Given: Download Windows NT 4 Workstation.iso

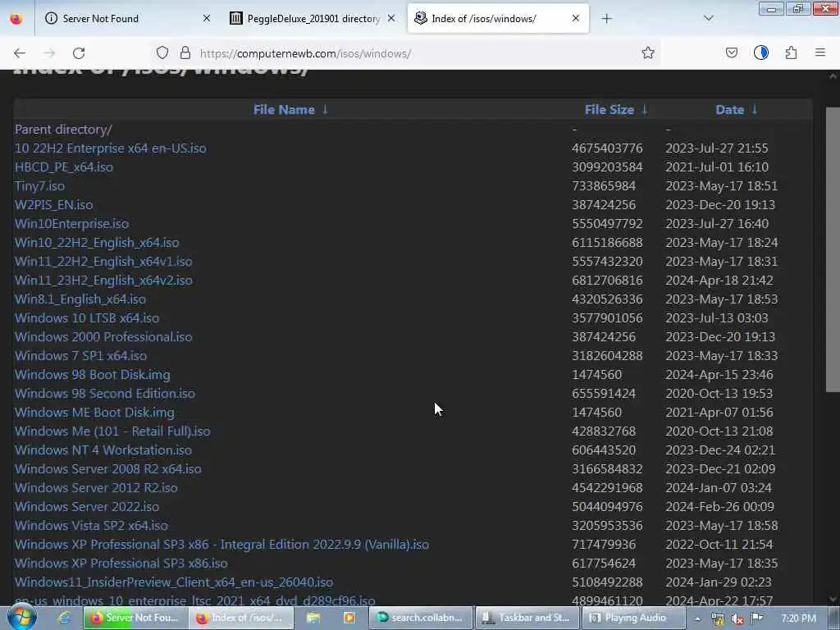Looking at the screenshot, I should (x=103, y=450).
